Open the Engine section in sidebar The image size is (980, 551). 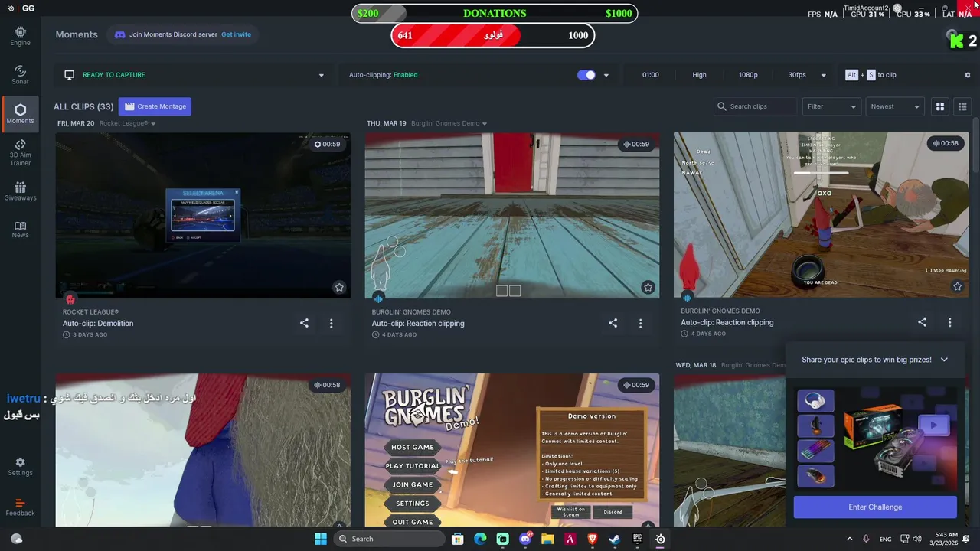(20, 36)
